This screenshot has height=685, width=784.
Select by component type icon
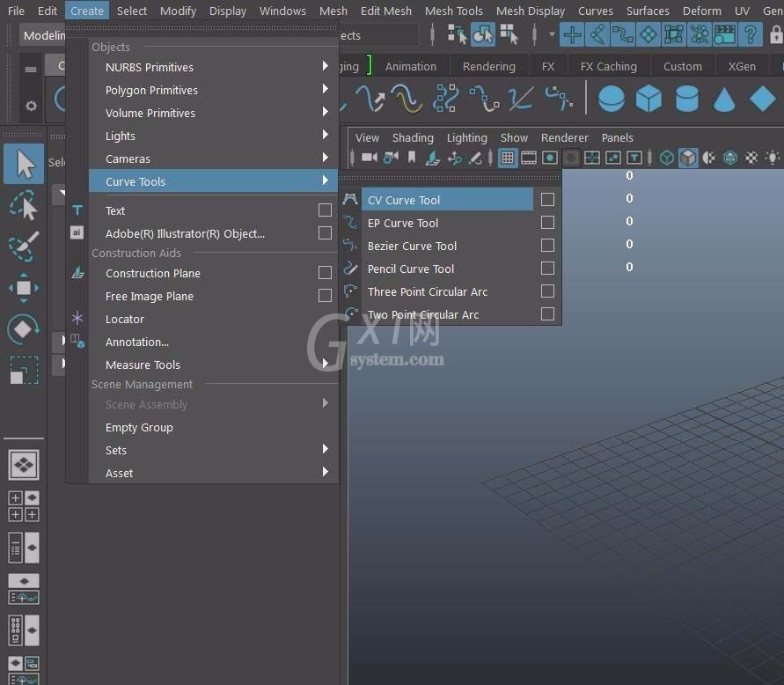pyautogui.click(x=509, y=34)
